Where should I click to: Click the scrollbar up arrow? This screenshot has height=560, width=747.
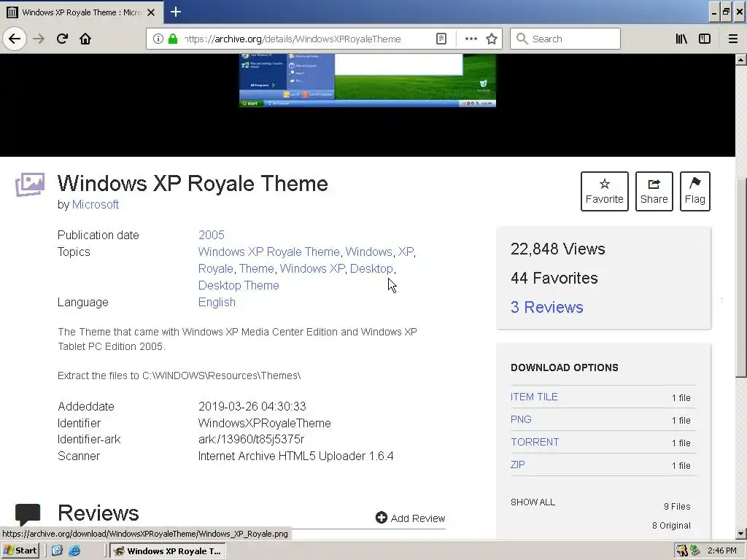pos(741,60)
